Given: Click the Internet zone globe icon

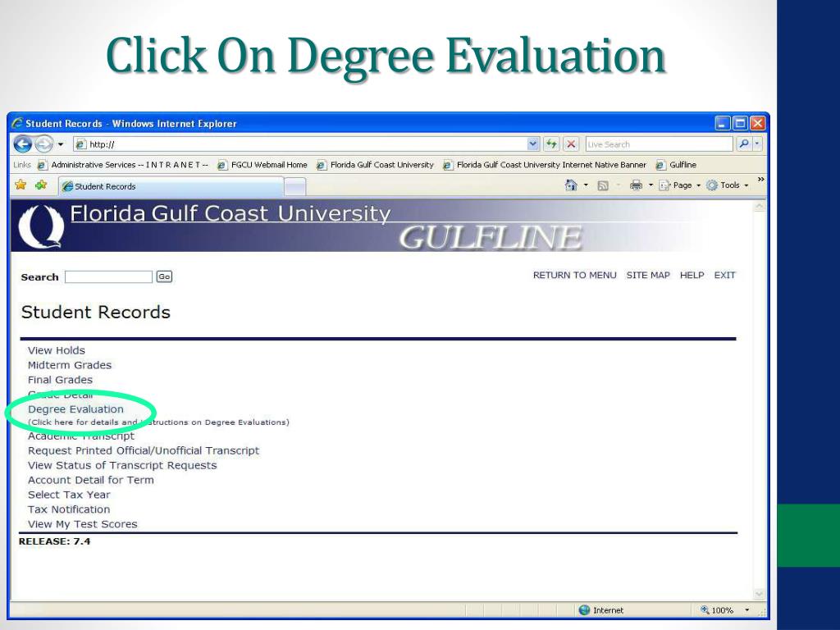Looking at the screenshot, I should (584, 610).
